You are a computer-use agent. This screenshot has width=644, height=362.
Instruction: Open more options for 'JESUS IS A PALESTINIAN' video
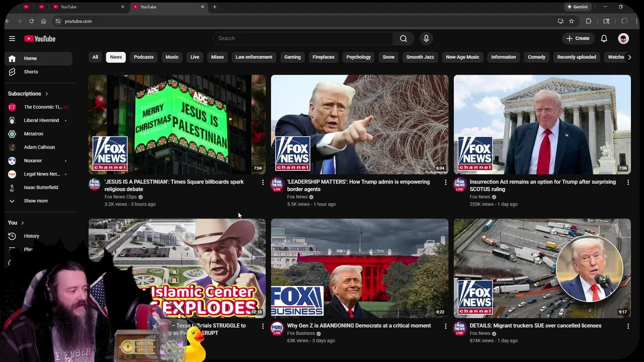pyautogui.click(x=263, y=183)
